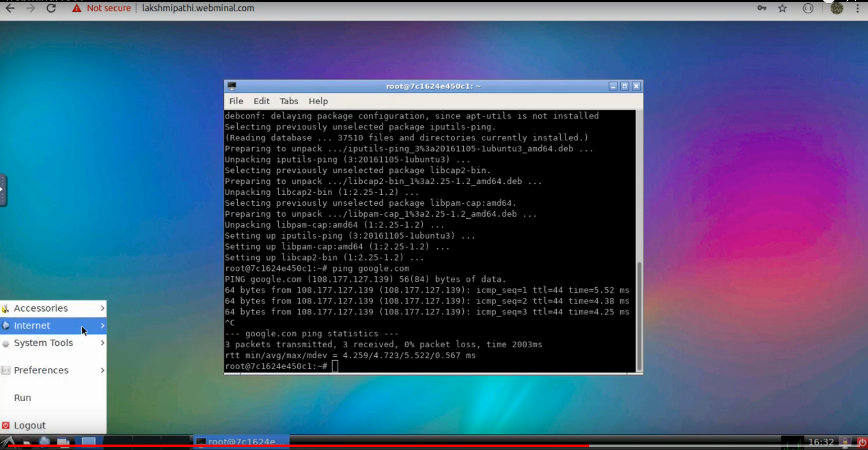
Task: Expand the System Tools submenu arrow
Action: click(x=102, y=343)
